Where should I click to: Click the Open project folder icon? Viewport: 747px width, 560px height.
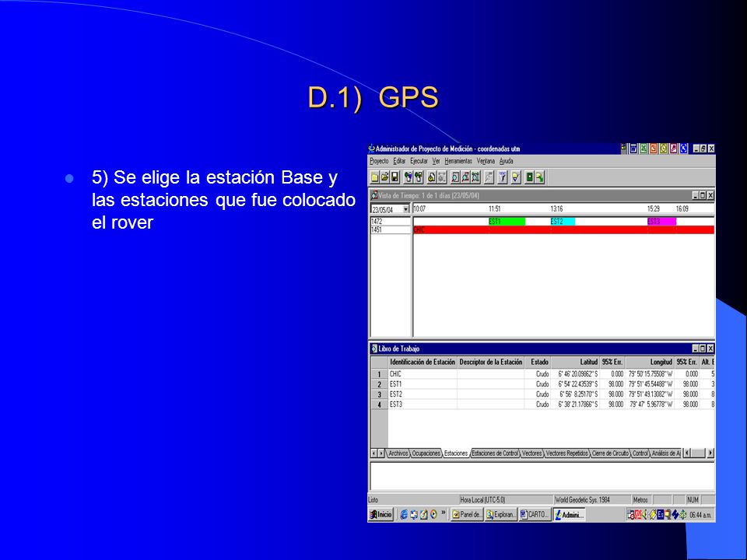[x=385, y=177]
